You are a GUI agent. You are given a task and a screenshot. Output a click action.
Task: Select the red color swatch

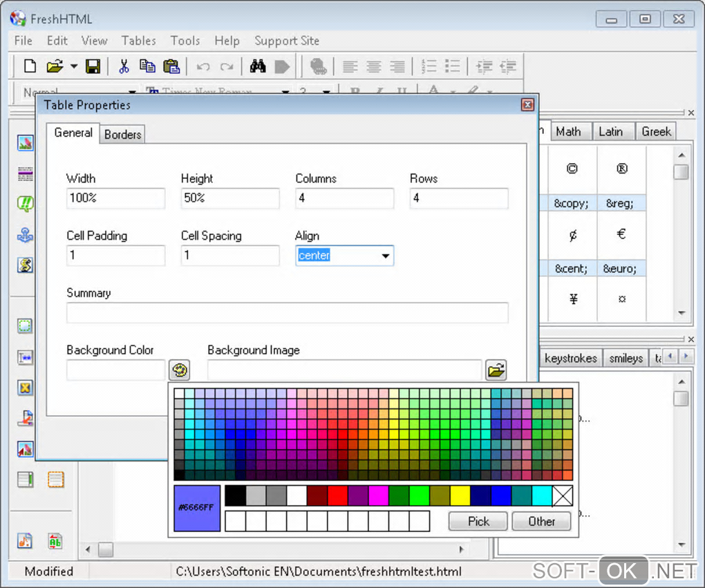pos(337,495)
